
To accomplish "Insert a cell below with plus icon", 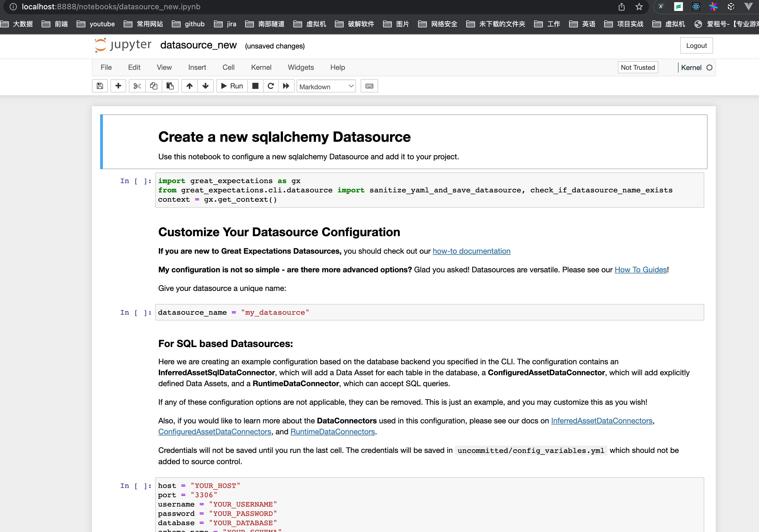I will [118, 86].
